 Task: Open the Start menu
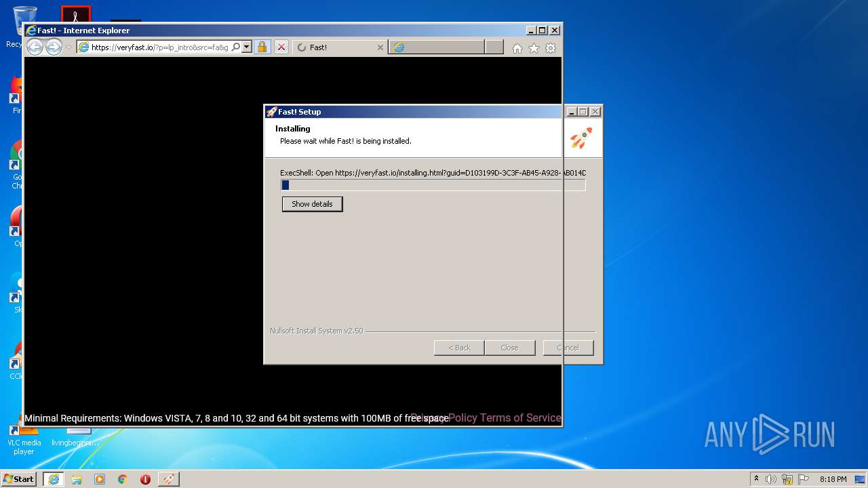click(x=19, y=479)
